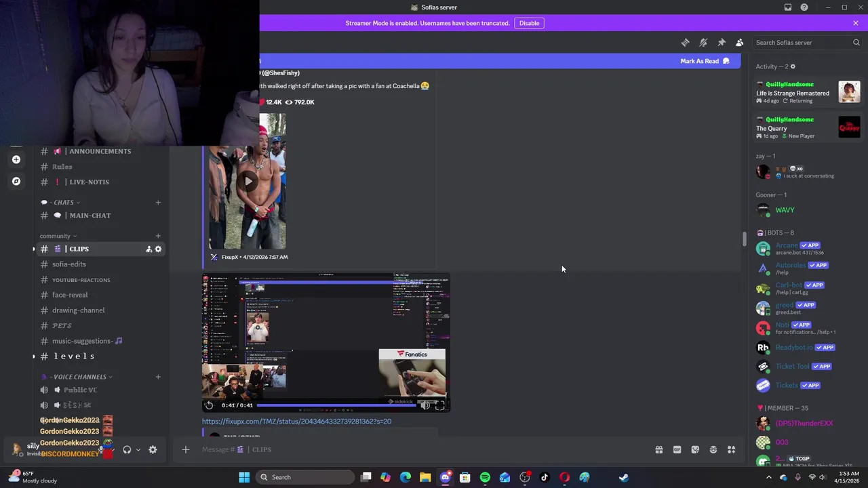Open the MAIN-CHAT channel
This screenshot has height=488, width=868.
point(100,216)
